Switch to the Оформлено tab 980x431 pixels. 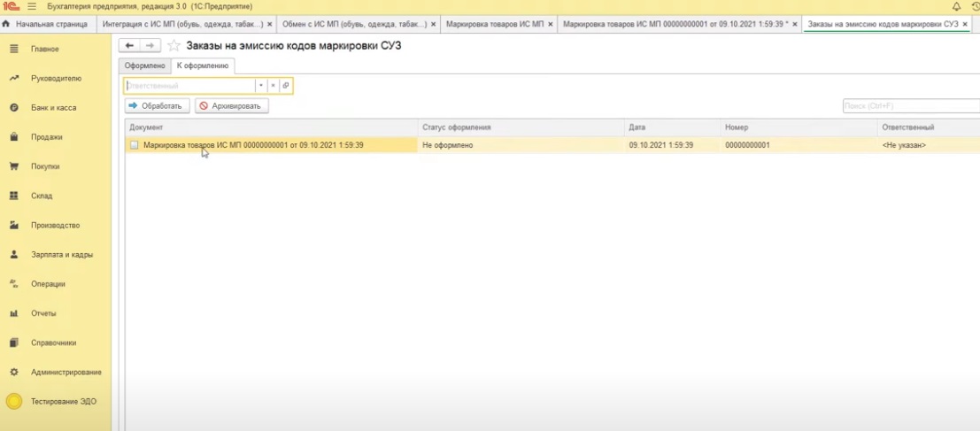(144, 65)
